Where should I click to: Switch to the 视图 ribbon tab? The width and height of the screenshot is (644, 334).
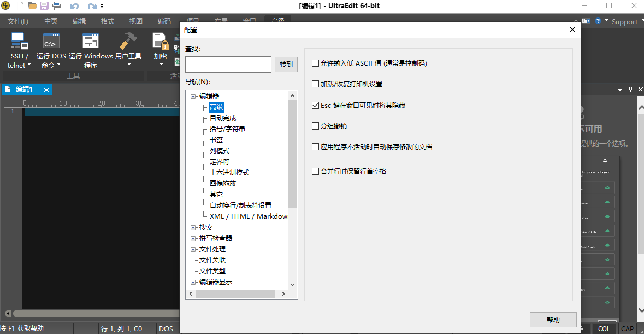(x=135, y=21)
